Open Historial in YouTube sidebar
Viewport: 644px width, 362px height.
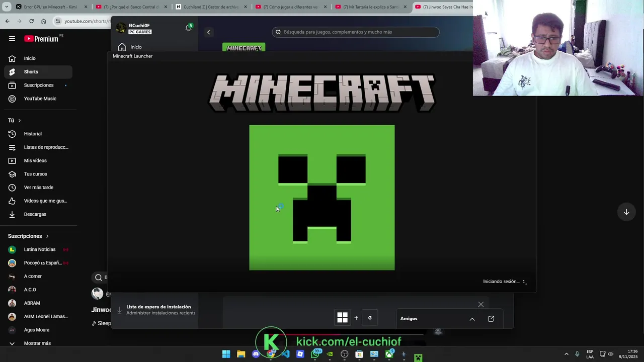(38, 134)
